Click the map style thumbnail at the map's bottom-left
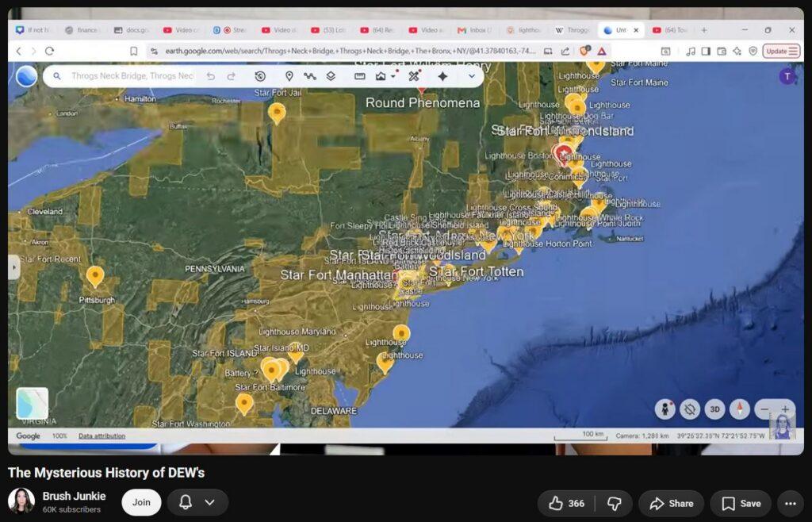Viewport: 812px width, 522px height. pyautogui.click(x=32, y=404)
